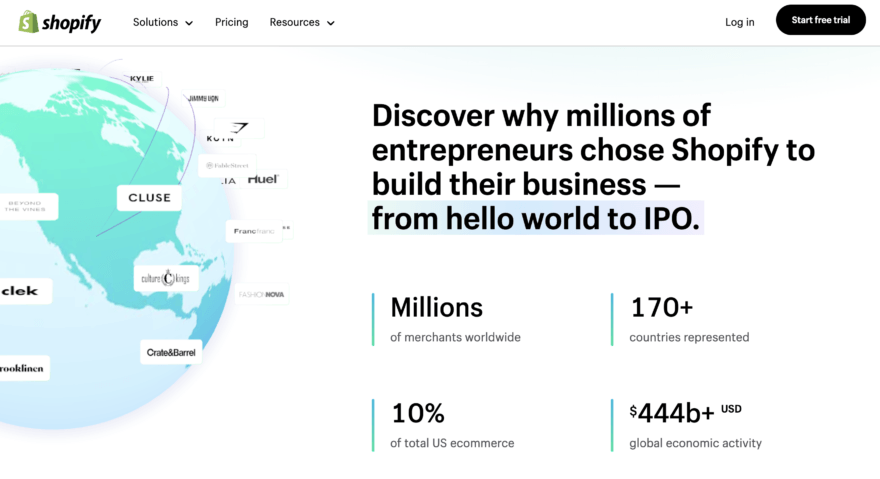880x479 pixels.
Task: Click the highlighted 'from hello world to IPO' text
Action: 535,218
